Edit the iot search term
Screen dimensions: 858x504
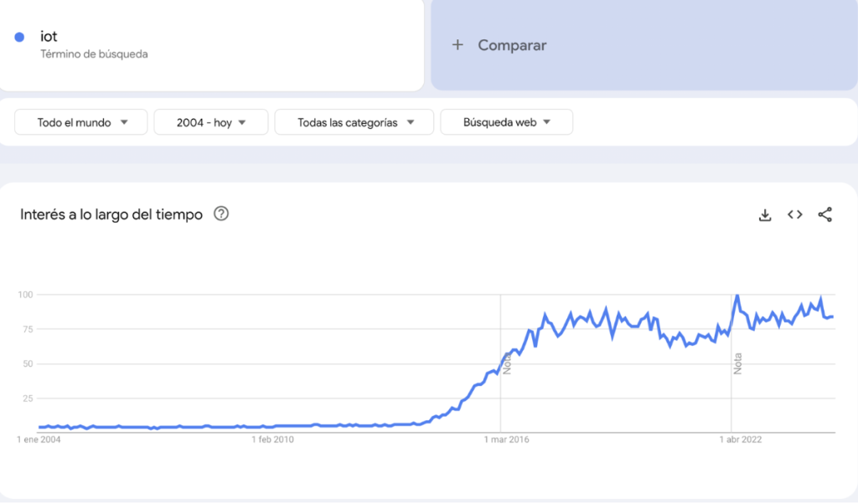[49, 36]
